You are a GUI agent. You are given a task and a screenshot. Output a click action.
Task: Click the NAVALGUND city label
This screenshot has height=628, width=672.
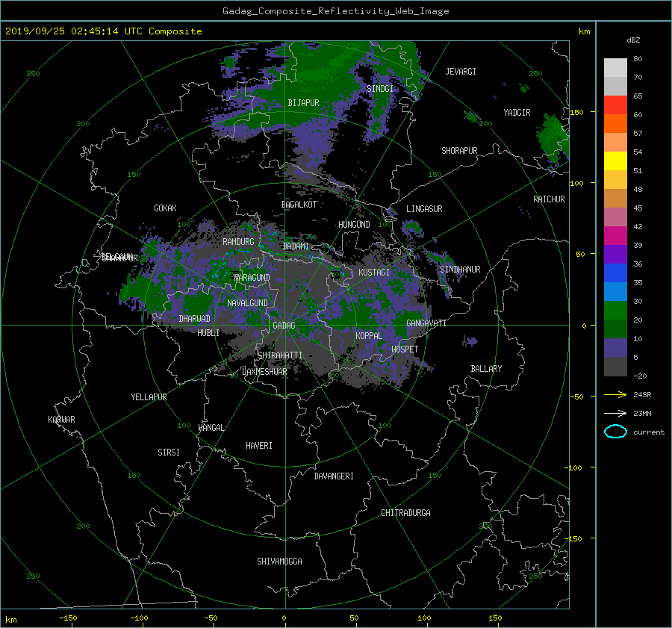pos(247,303)
